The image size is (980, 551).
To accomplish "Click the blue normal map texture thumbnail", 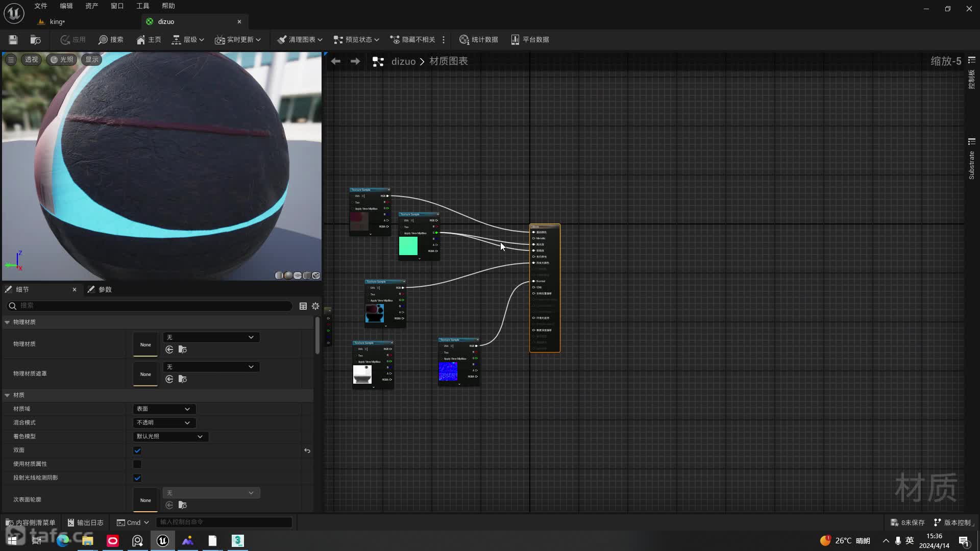I will (448, 371).
